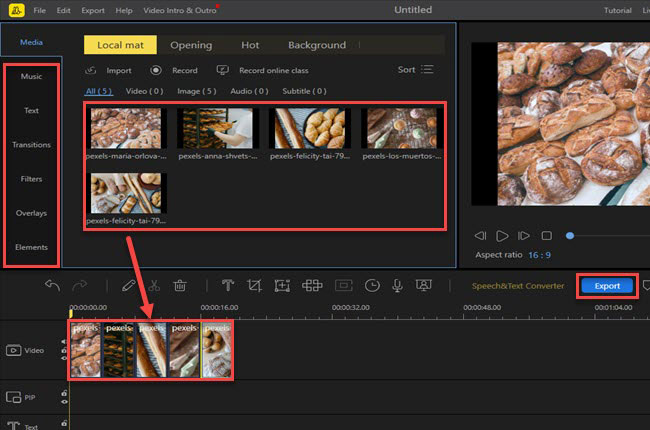Open the Overlays sidebar section
Screen dimensions: 650x430
click(x=32, y=213)
